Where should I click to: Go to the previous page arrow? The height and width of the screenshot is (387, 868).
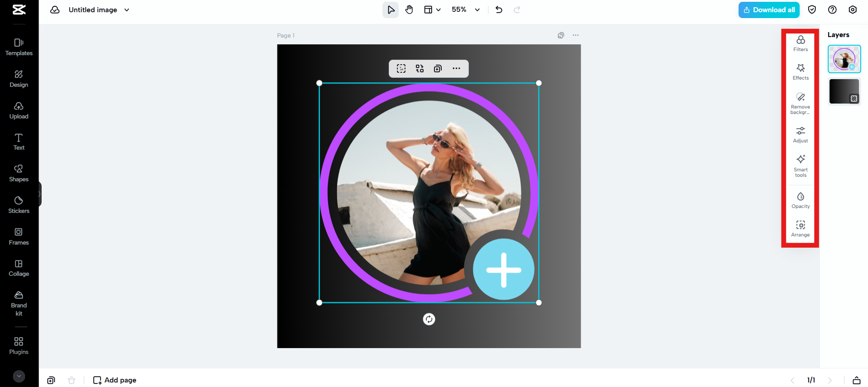pyautogui.click(x=792, y=380)
